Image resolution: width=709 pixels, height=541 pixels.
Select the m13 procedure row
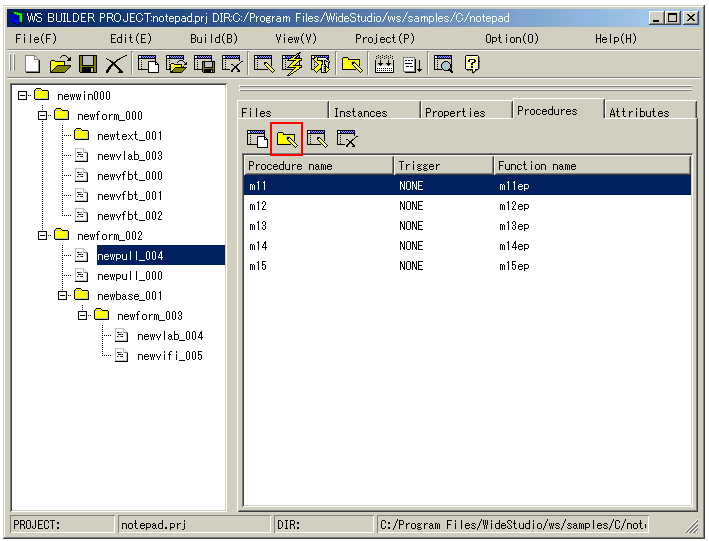(x=467, y=225)
